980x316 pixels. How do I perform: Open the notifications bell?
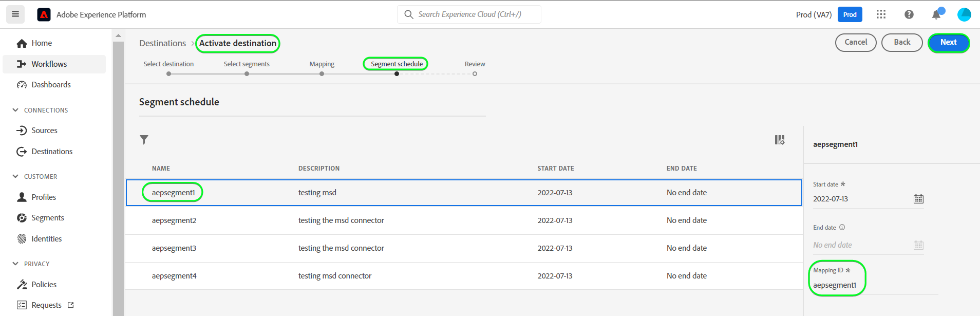tap(936, 14)
